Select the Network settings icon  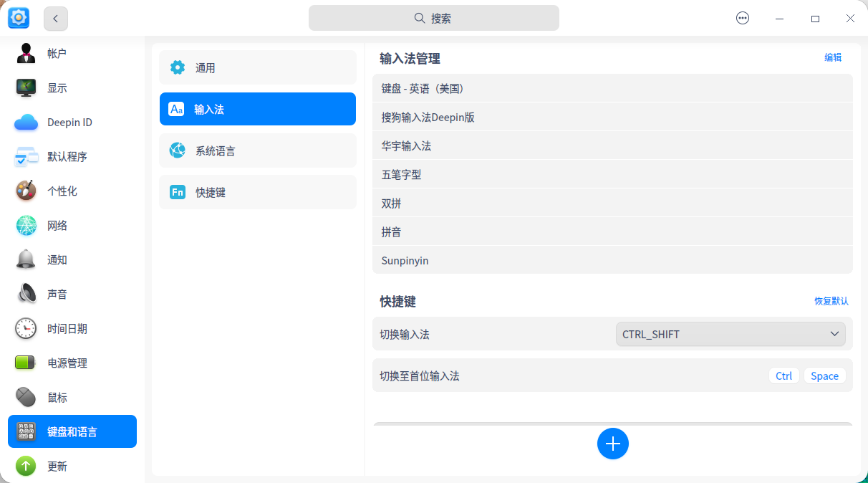coord(26,225)
